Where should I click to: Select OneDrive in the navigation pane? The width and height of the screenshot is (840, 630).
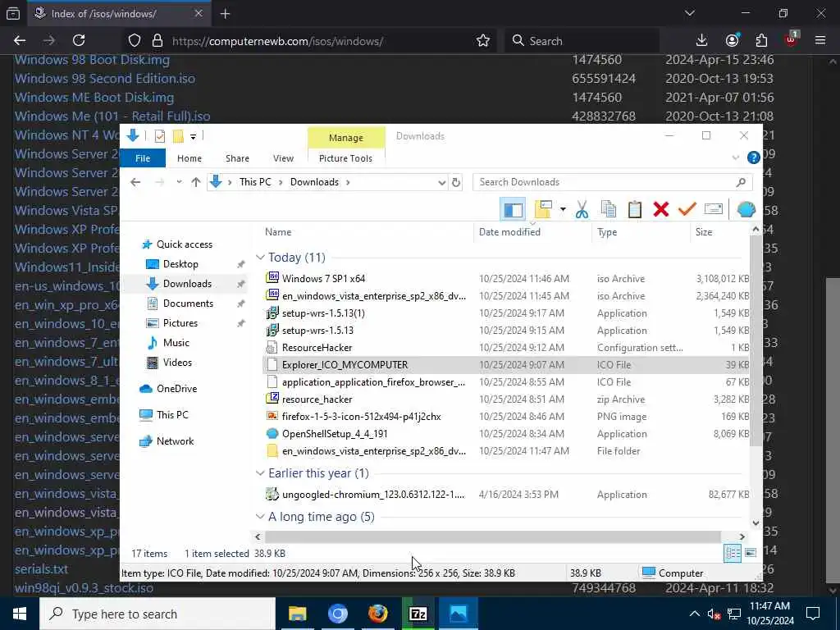tap(177, 389)
